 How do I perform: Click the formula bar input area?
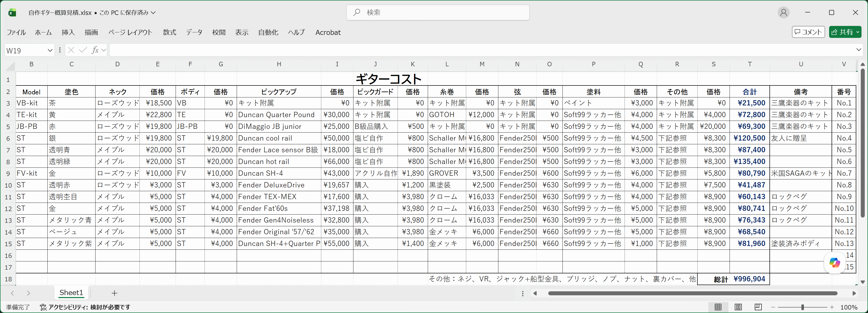click(x=482, y=50)
